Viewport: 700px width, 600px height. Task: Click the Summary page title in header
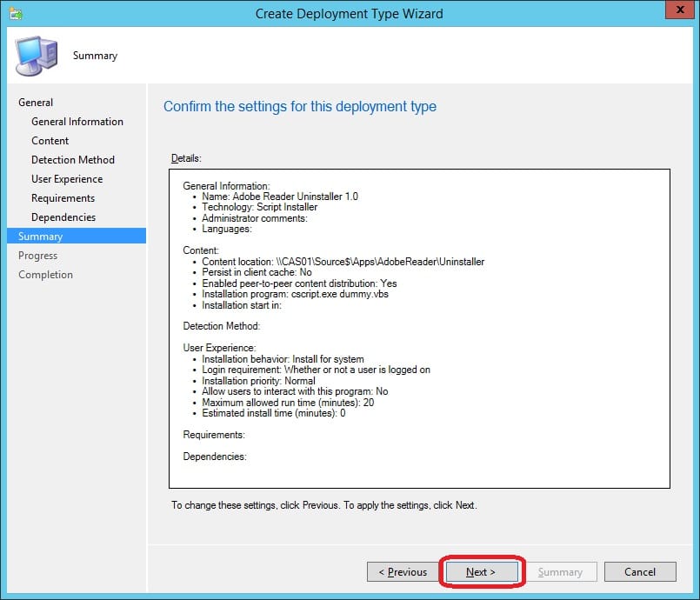point(95,56)
